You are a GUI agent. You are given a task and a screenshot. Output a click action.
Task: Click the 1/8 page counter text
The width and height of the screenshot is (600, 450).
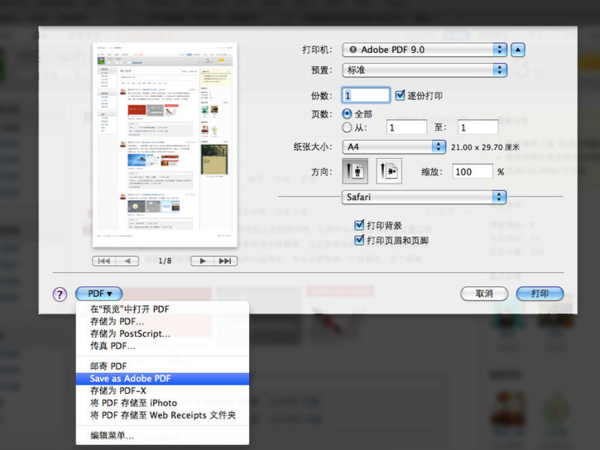tap(165, 261)
